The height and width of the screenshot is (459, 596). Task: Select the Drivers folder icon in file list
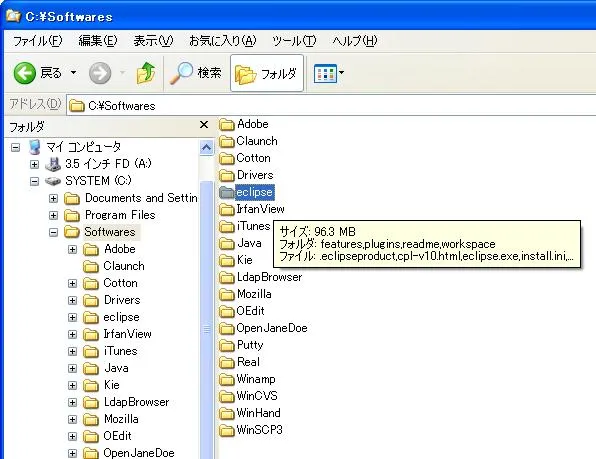[227, 175]
